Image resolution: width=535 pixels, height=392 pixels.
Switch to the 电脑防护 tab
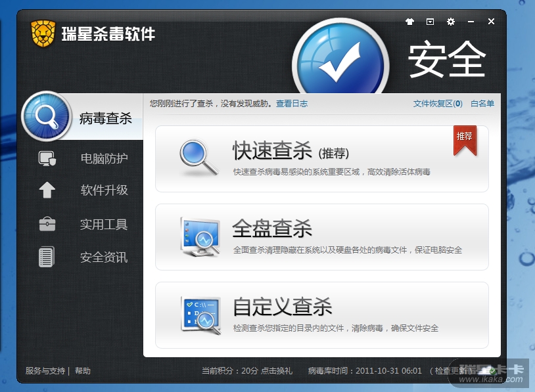(104, 158)
